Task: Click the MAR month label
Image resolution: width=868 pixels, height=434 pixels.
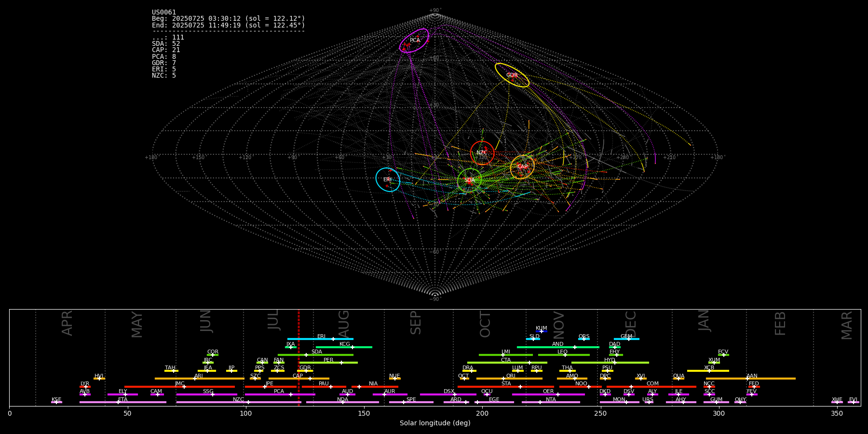Action: click(x=846, y=325)
